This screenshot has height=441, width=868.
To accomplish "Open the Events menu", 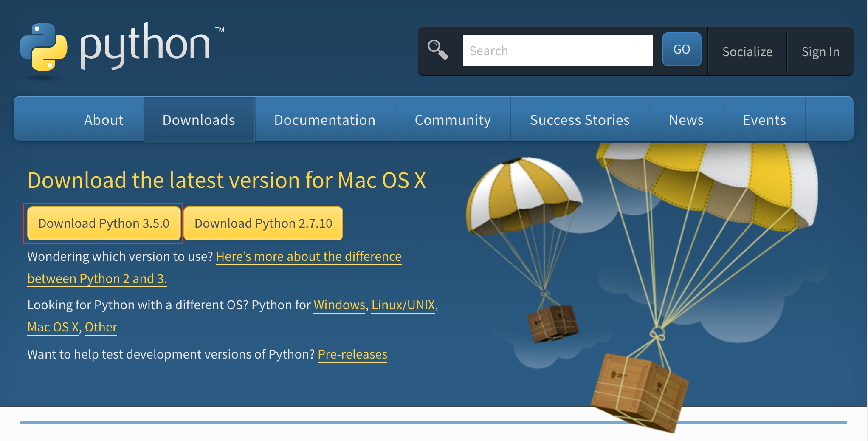I will [x=764, y=120].
